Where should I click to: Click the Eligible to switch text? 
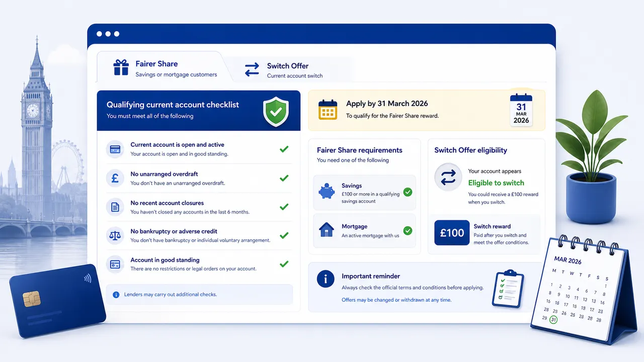coord(496,183)
